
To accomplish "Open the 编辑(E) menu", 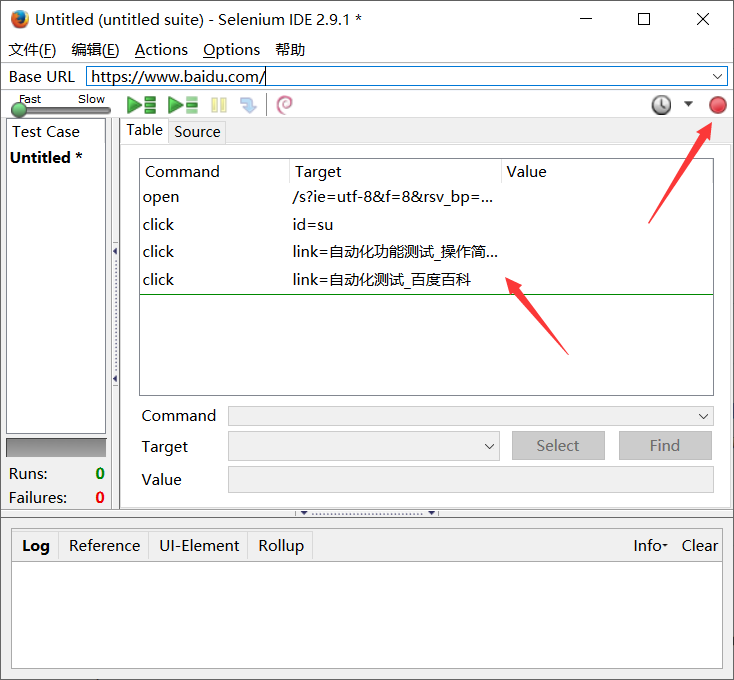I will pyautogui.click(x=95, y=50).
